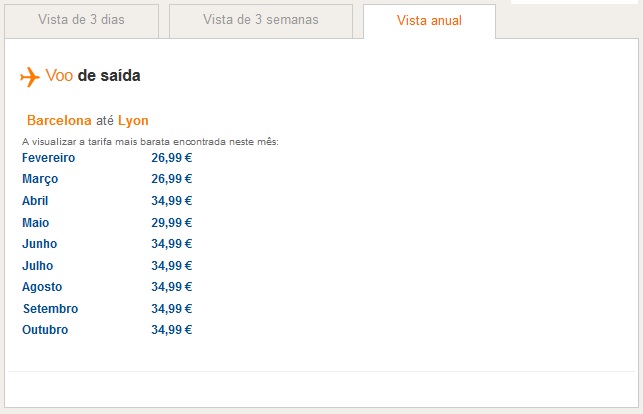Click the Lyon destination city text
Image resolution: width=643 pixels, height=414 pixels.
click(x=133, y=121)
